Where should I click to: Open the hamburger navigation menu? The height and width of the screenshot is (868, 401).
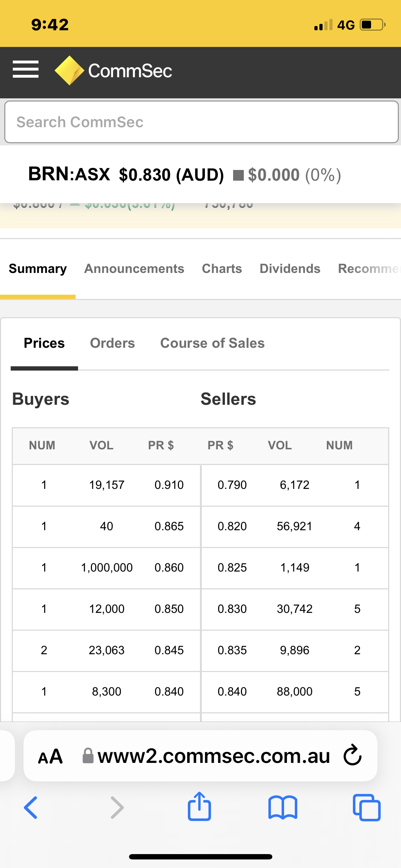click(26, 69)
